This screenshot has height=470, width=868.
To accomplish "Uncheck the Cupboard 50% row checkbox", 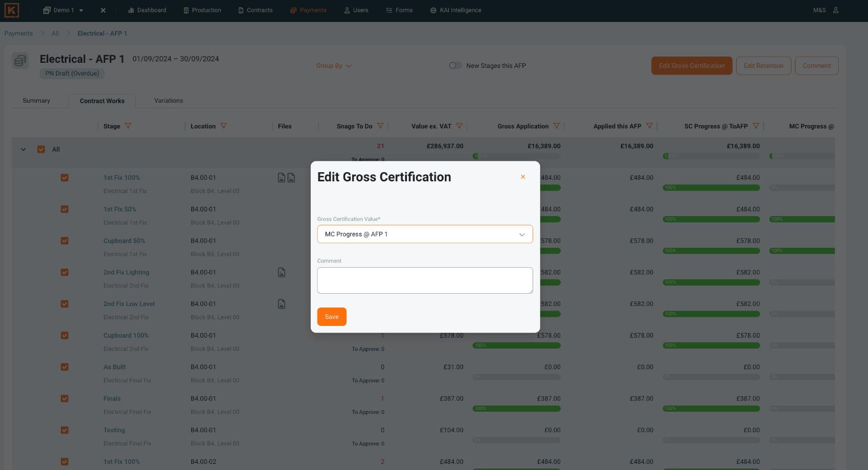I will click(x=64, y=241).
